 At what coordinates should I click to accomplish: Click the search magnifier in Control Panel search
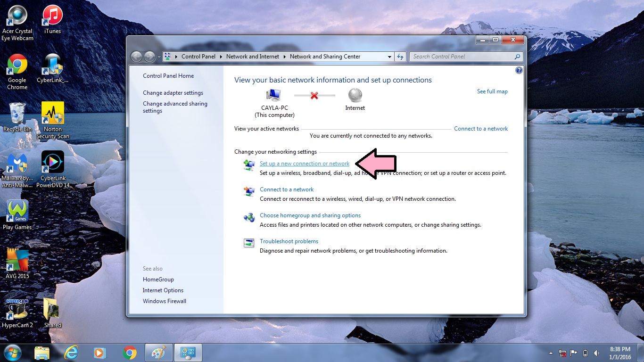click(517, 57)
